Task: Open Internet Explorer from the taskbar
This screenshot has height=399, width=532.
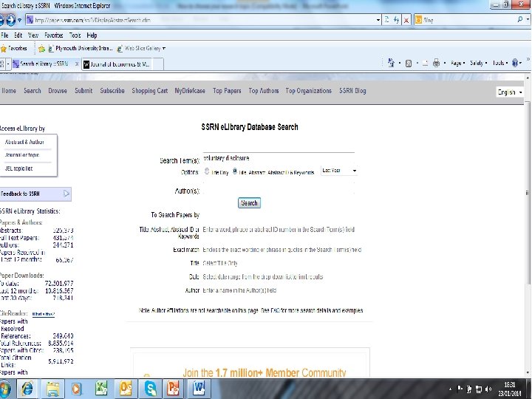Action: tap(27, 389)
